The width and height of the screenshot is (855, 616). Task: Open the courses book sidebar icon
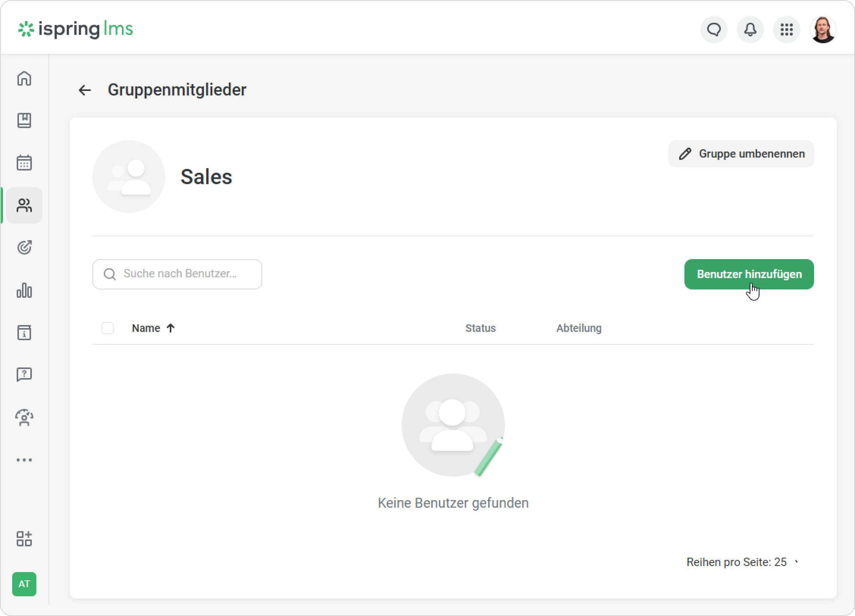[24, 120]
